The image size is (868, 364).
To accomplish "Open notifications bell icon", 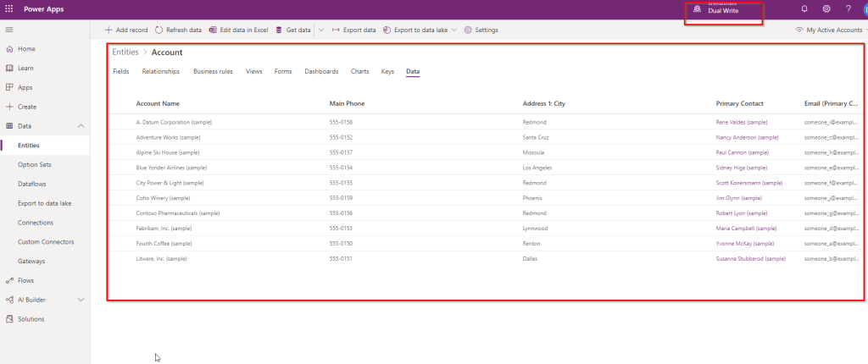I will click(804, 9).
